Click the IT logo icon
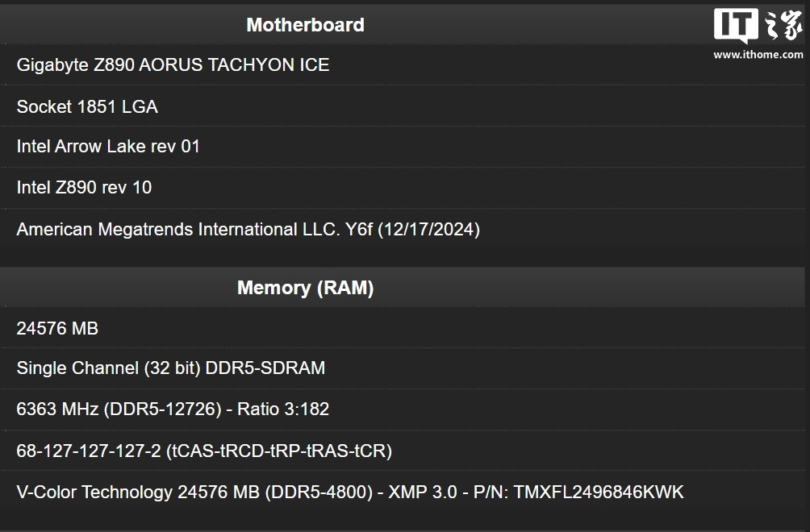Image resolution: width=810 pixels, height=532 pixels. [735, 26]
